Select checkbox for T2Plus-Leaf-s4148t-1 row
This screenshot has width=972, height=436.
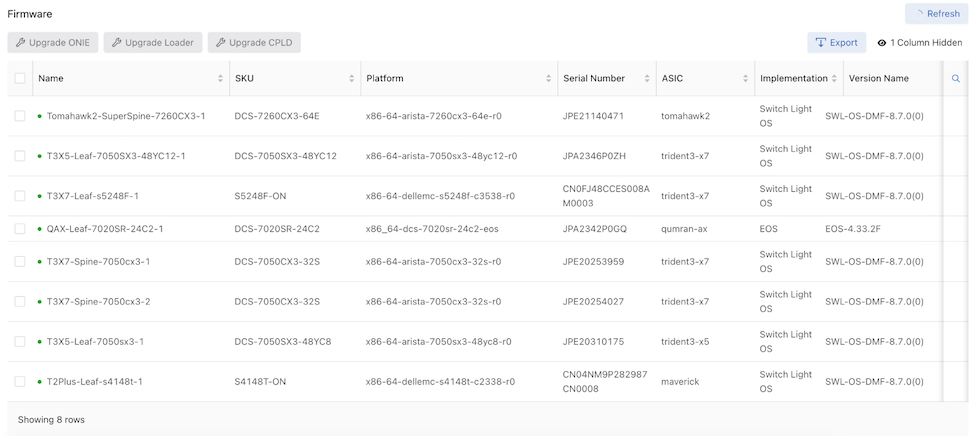(x=20, y=381)
